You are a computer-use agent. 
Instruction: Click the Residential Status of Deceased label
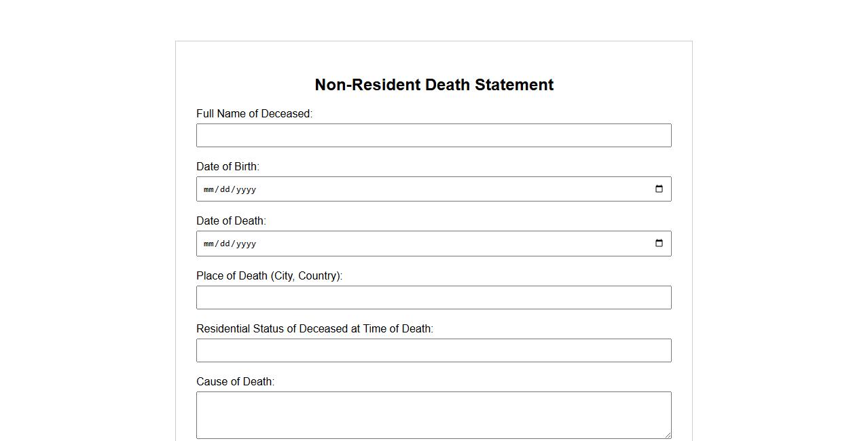click(x=314, y=329)
